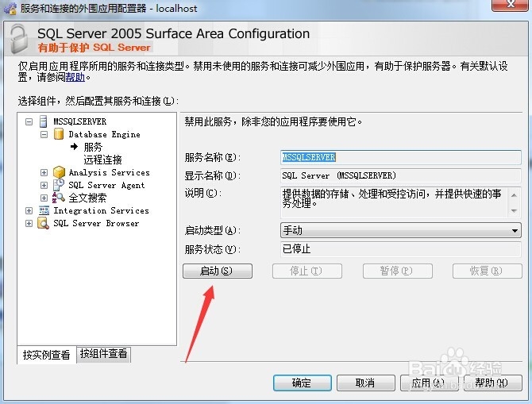Click the 服务名称 field
The width and height of the screenshot is (532, 404).
pyautogui.click(x=401, y=157)
